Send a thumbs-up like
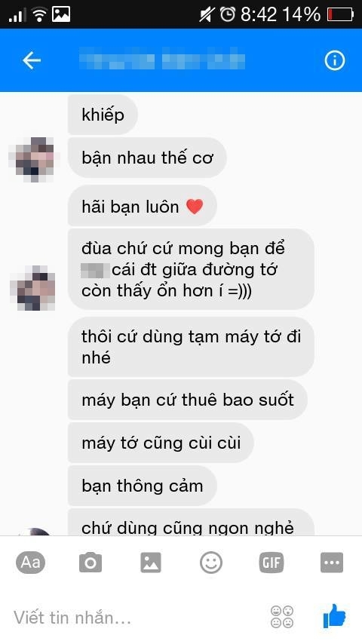 (334, 616)
